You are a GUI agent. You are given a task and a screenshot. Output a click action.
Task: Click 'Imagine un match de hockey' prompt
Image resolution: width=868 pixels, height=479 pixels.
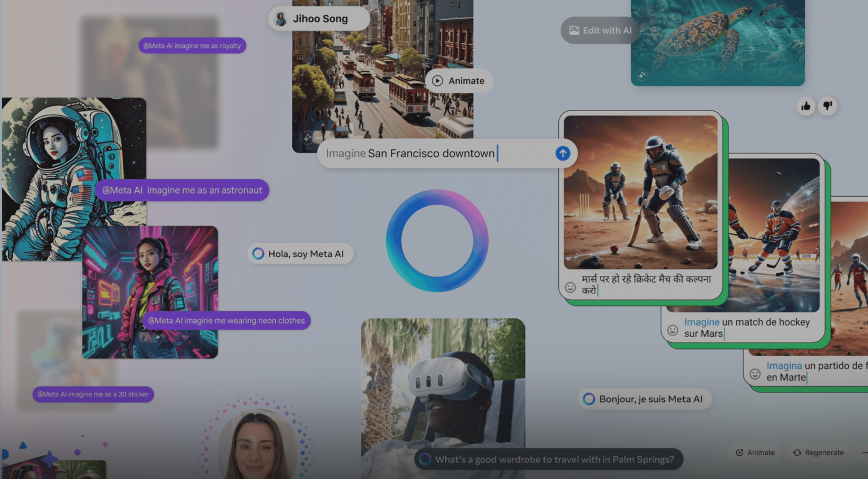tap(747, 327)
